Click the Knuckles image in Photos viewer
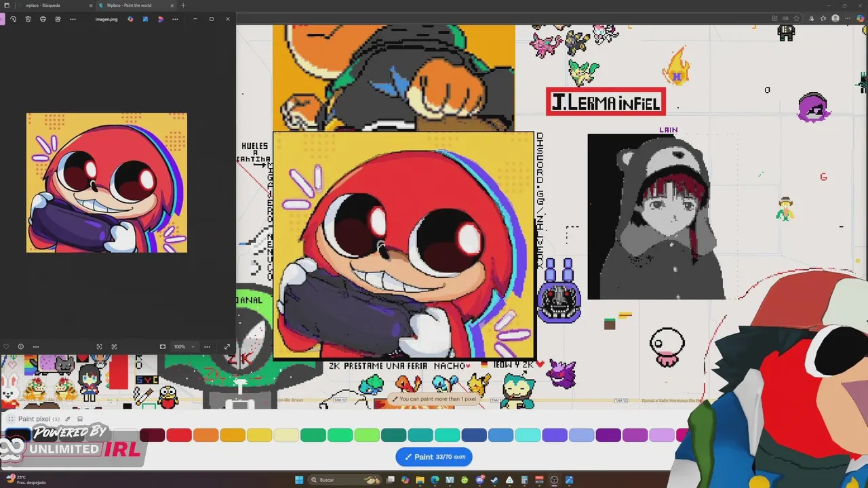This screenshot has width=868, height=488. [106, 183]
